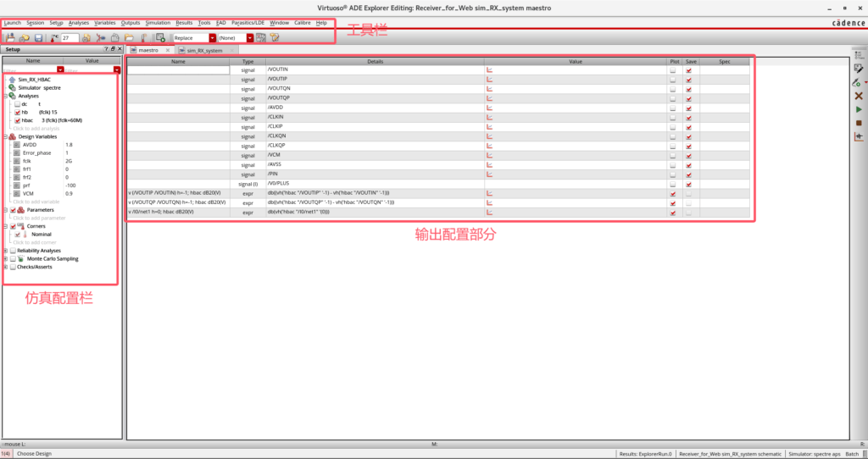Image resolution: width=868 pixels, height=459 pixels.
Task: Click the model libraries icon right of temperature field
Action: (x=87, y=38)
